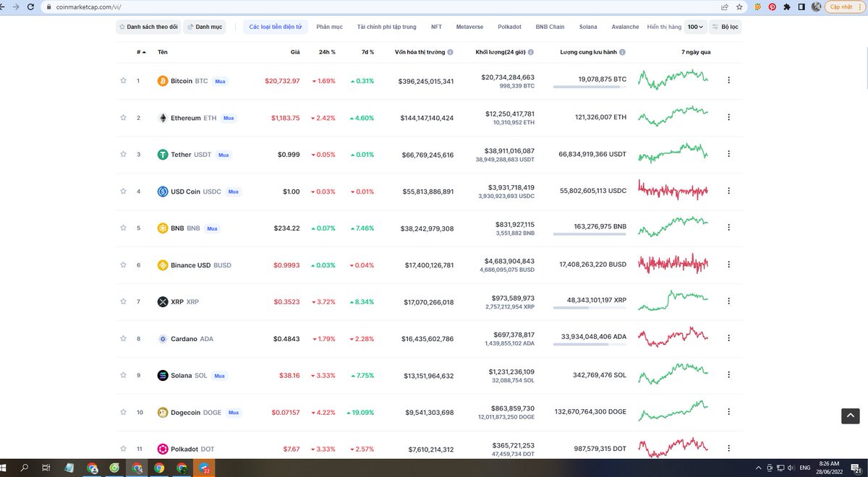The width and height of the screenshot is (868, 477).
Task: Click the XRP circulating supply bar
Action: (x=590, y=308)
